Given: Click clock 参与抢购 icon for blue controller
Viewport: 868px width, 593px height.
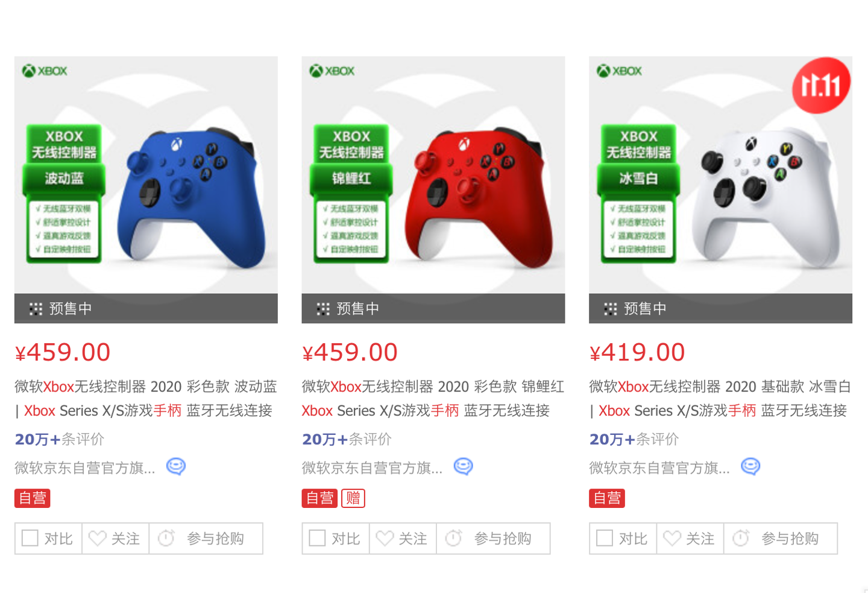Looking at the screenshot, I should [166, 538].
